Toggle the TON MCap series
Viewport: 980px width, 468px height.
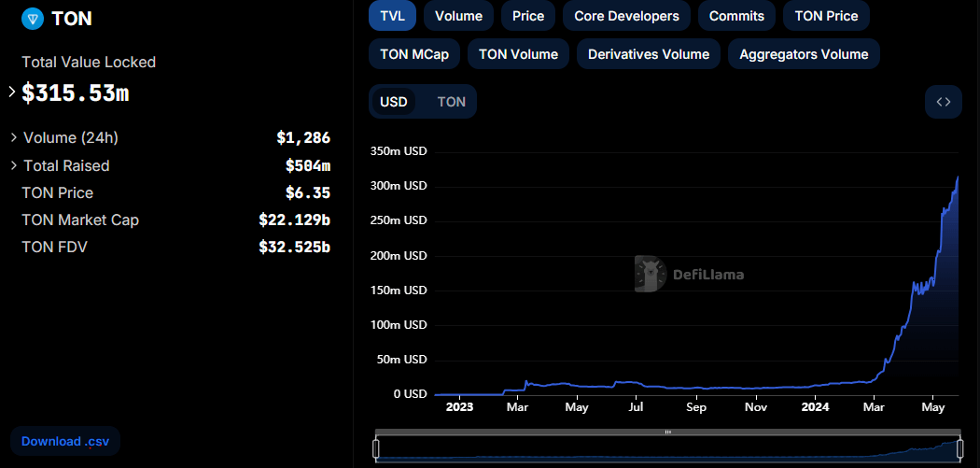coord(414,54)
